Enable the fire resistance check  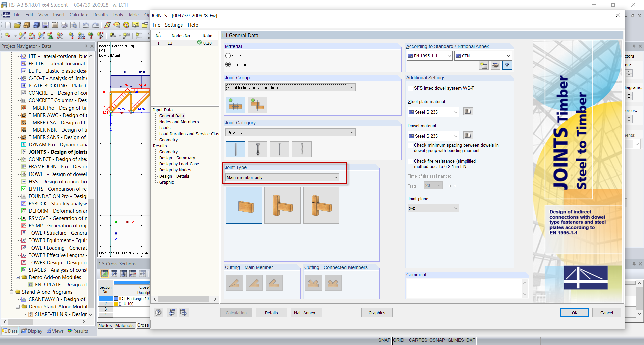click(410, 161)
